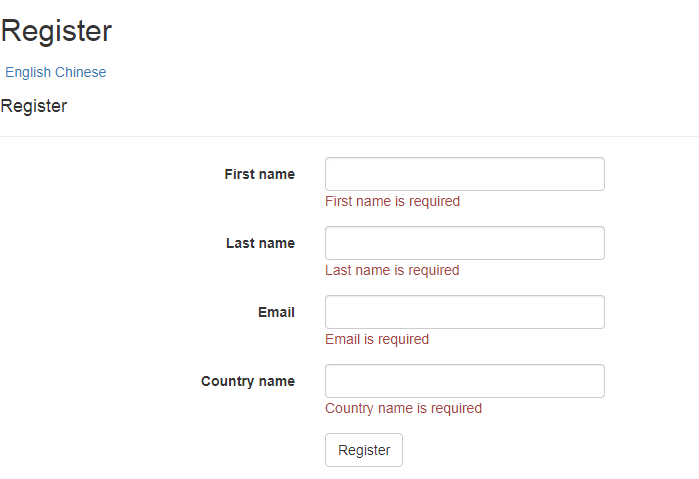Switch language to Chinese

tap(81, 72)
